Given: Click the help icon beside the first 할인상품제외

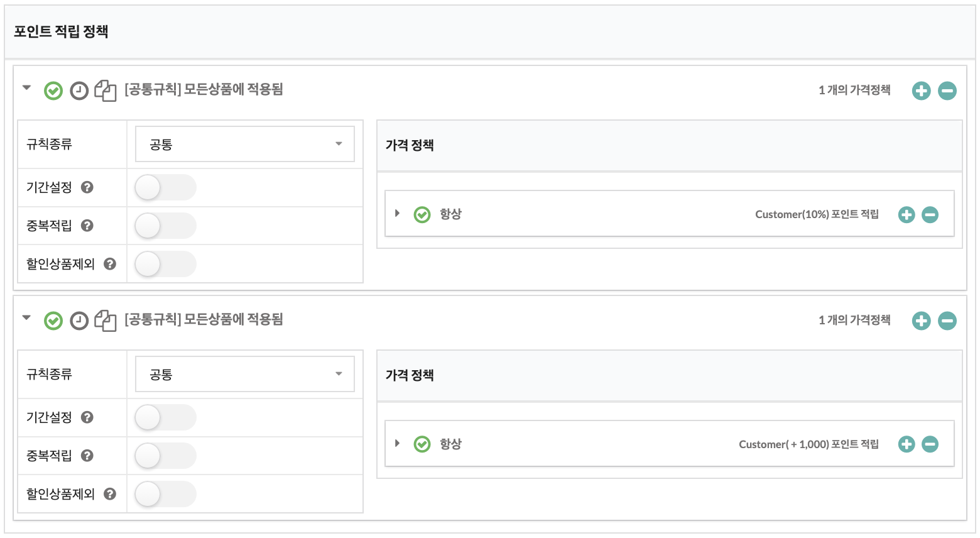Looking at the screenshot, I should pos(110,264).
